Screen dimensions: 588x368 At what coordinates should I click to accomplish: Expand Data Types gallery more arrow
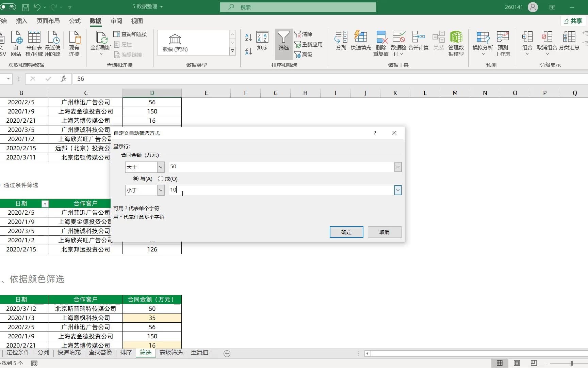click(x=233, y=51)
